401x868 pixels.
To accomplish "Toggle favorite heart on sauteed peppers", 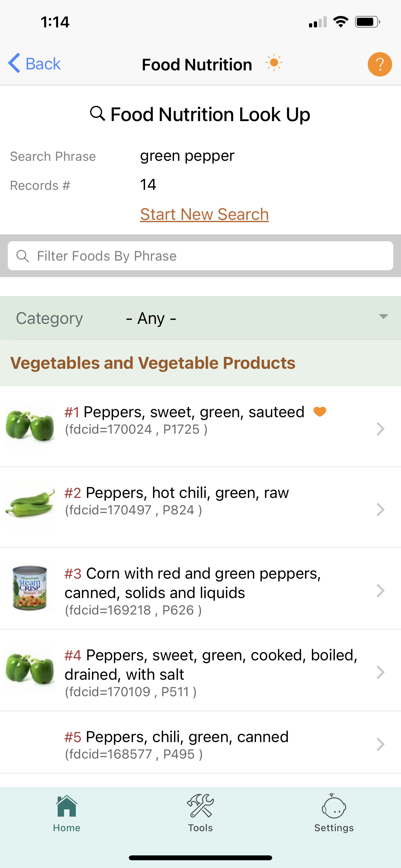I will click(320, 411).
